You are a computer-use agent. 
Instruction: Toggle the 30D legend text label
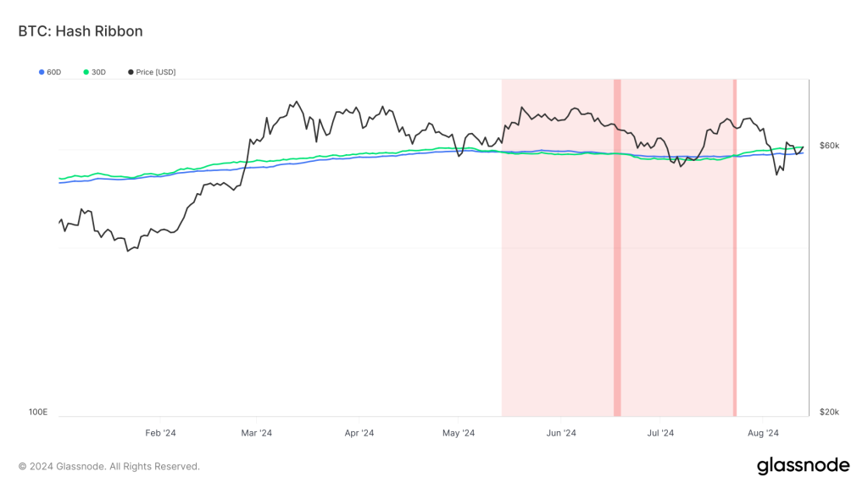pyautogui.click(x=98, y=73)
